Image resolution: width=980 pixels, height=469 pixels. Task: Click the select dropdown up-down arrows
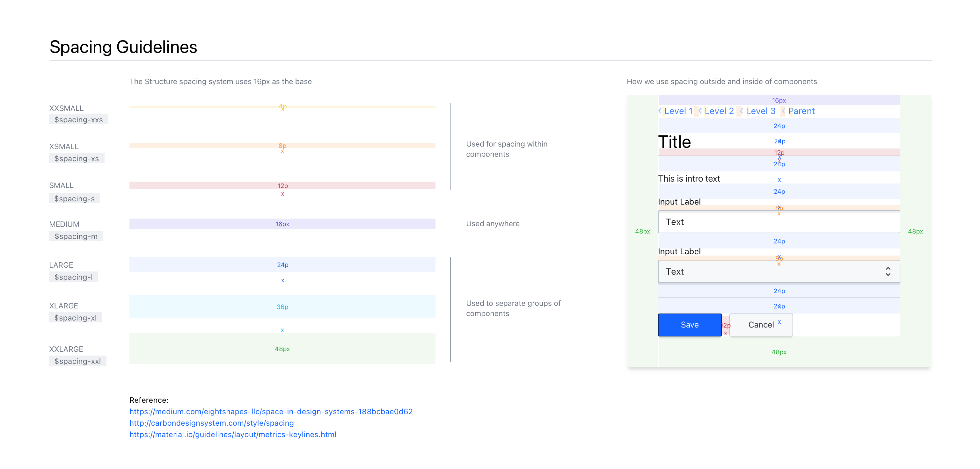[888, 271]
